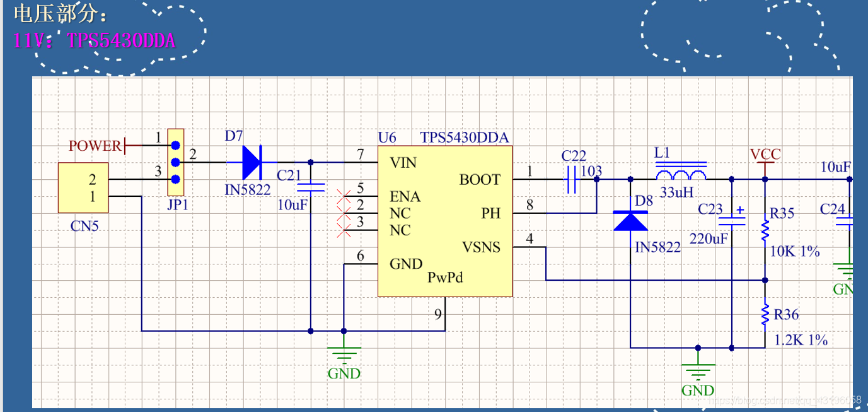Select the no-connect X on pin 3 of U6
This screenshot has height=412, width=868.
344,230
